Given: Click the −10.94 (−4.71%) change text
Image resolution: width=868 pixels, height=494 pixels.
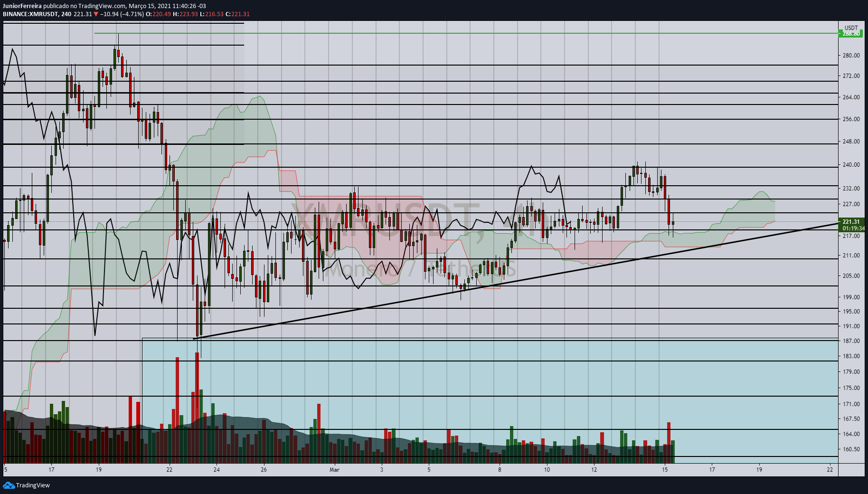Looking at the screenshot, I should click(x=122, y=14).
